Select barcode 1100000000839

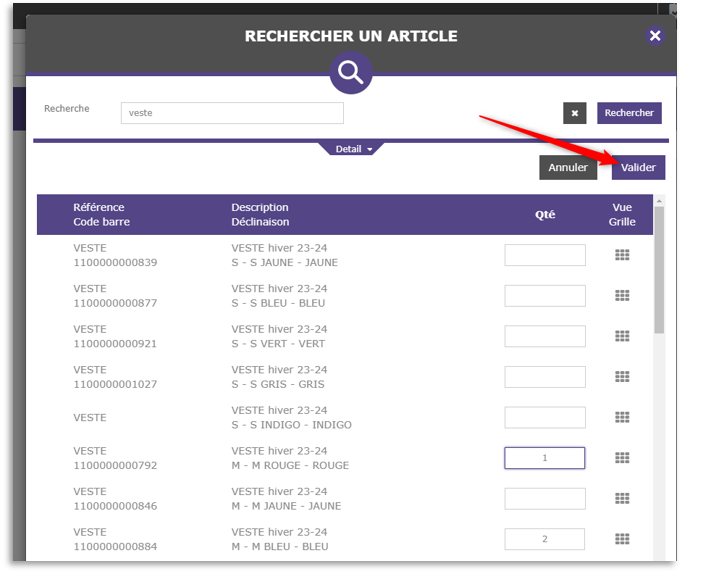[x=115, y=262]
